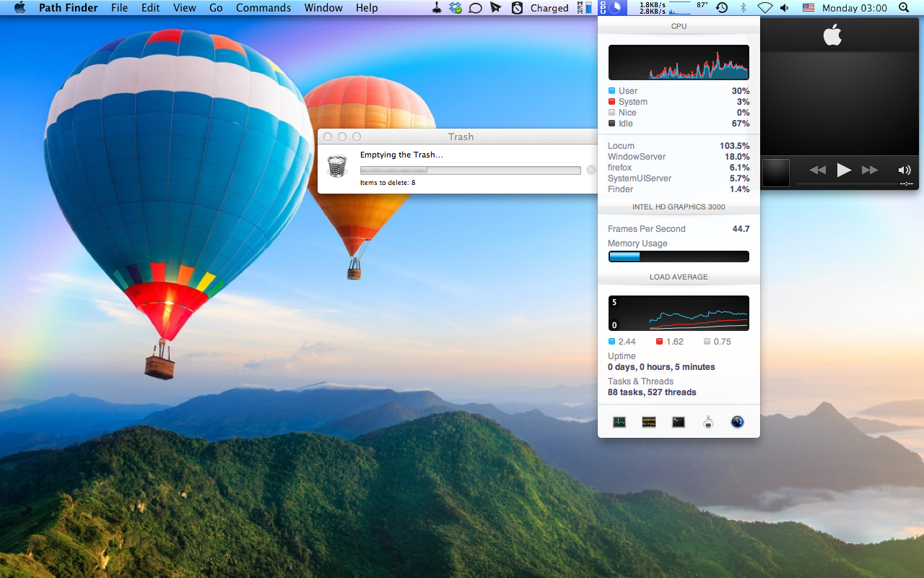Screen dimensions: 924x578
Task: Open the Dropbox menu bar icon
Action: click(456, 8)
